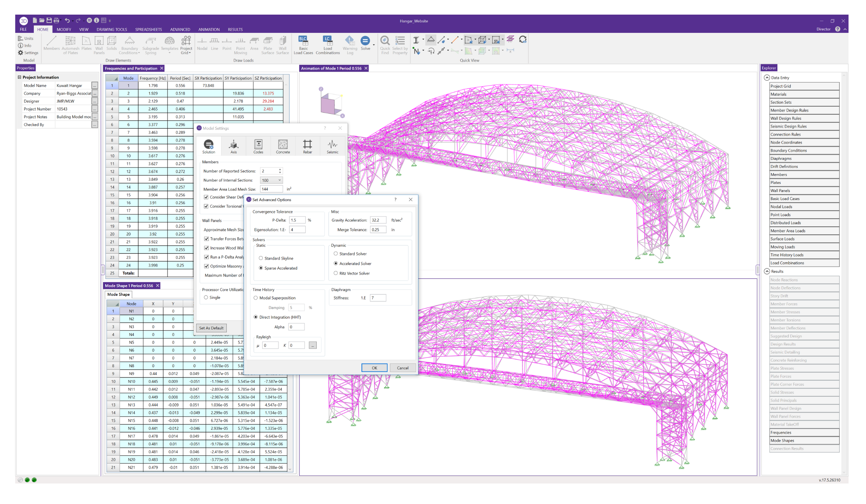Select the Ritz Vector Solver option

335,273
